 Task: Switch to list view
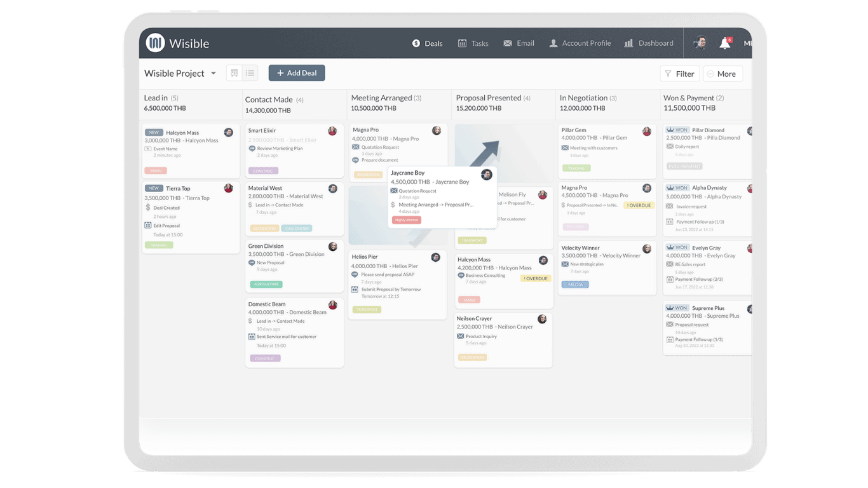(x=250, y=73)
